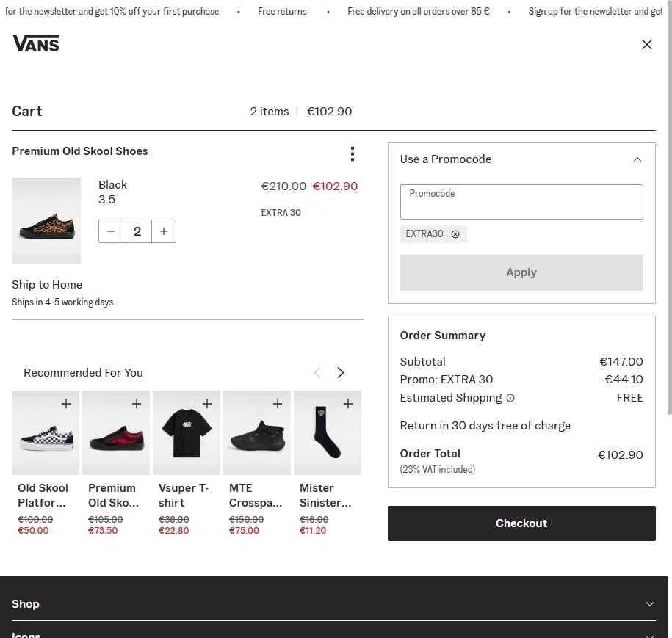Go to next recommended products

340,373
